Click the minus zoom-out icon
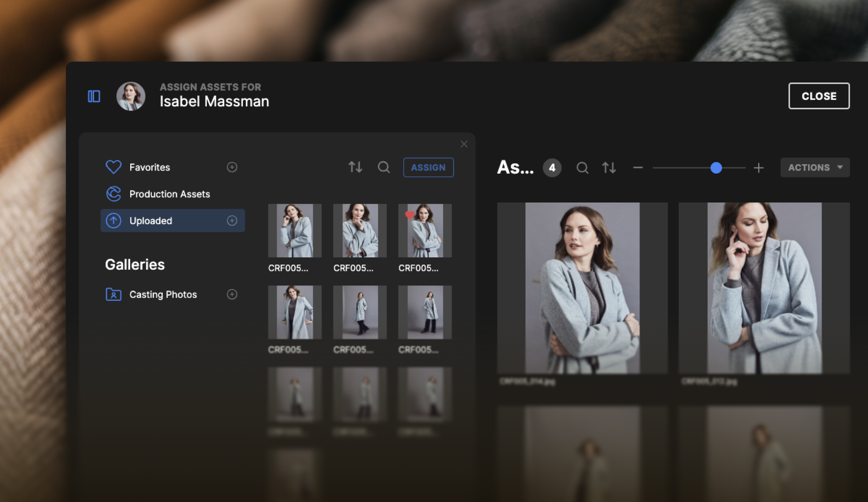 point(637,168)
